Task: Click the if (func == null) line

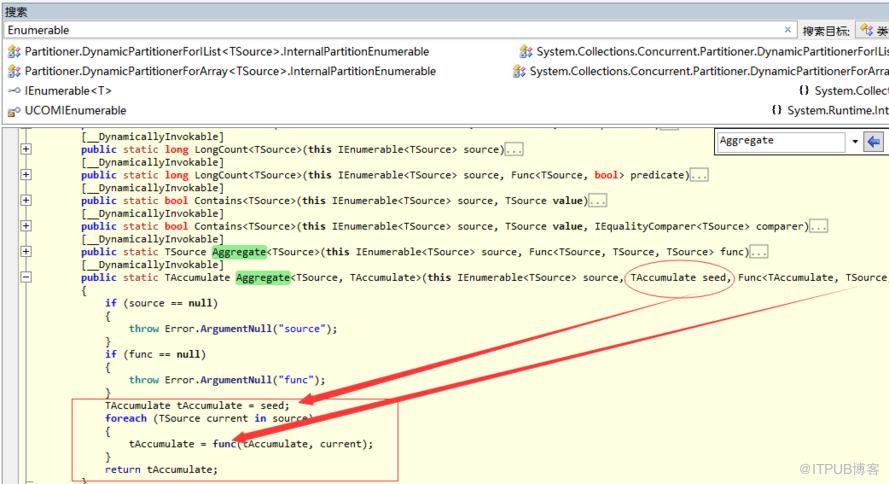Action: [x=155, y=354]
